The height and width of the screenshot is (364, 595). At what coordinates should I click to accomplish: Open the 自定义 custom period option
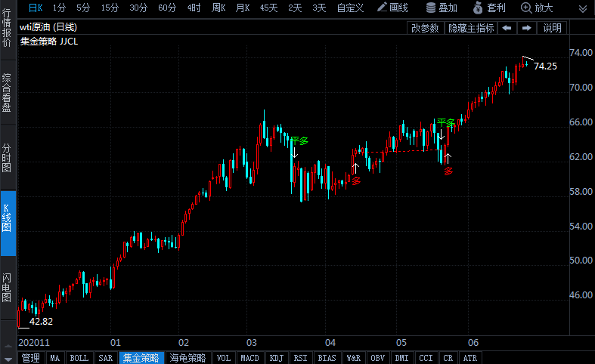[x=350, y=8]
